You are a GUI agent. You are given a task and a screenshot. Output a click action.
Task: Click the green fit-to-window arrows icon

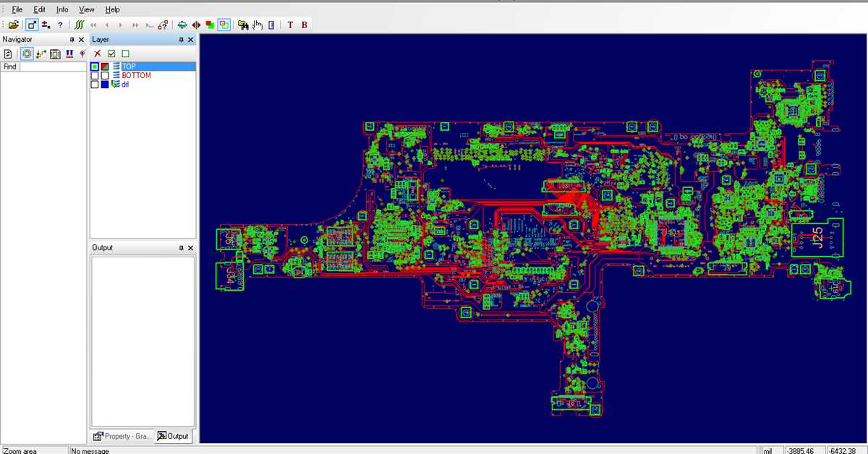pos(182,25)
